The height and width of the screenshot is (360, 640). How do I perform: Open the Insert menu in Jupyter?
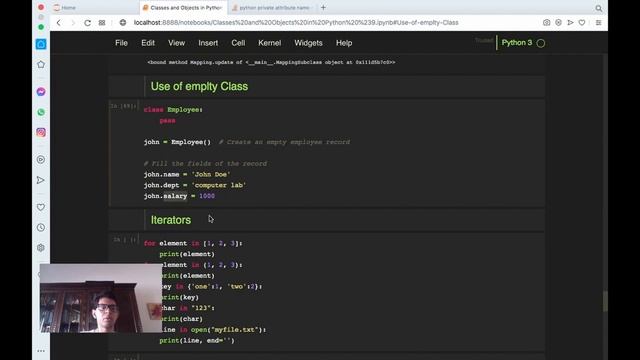[208, 43]
